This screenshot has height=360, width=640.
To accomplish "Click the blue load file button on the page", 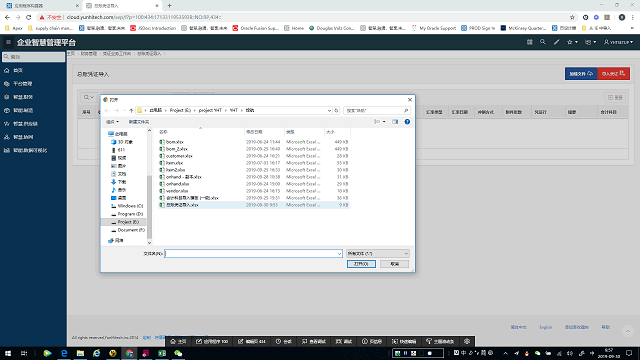I will [581, 73].
